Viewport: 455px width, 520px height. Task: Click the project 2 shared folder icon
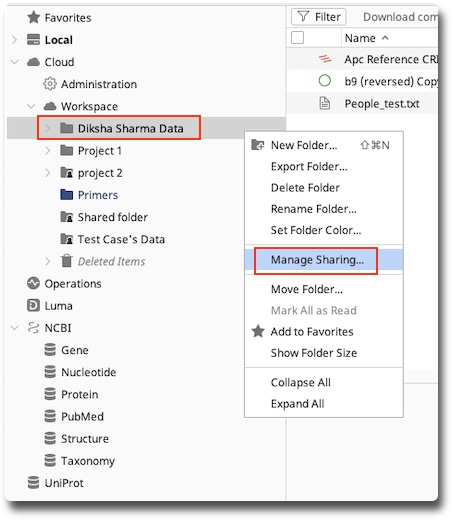[67, 173]
